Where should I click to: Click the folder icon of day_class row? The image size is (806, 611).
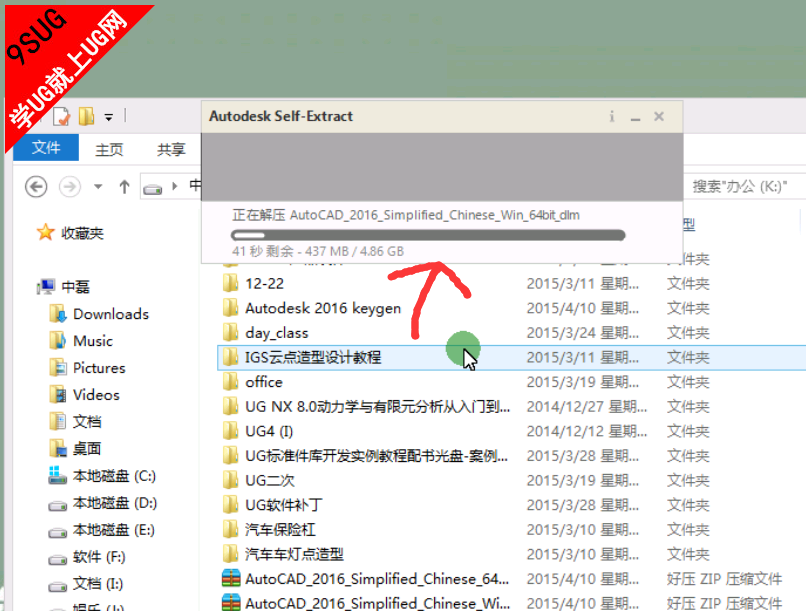[x=230, y=332]
